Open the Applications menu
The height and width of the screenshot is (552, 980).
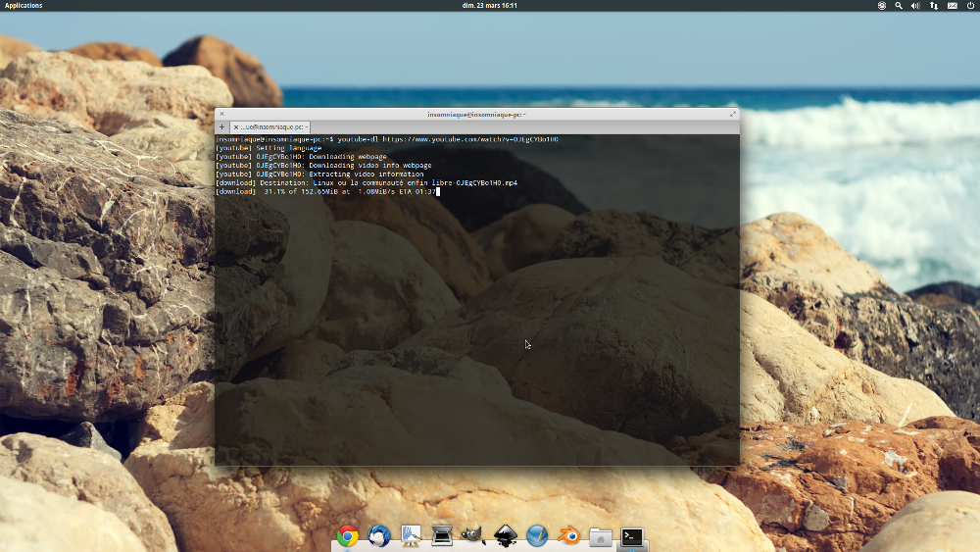pyautogui.click(x=24, y=6)
